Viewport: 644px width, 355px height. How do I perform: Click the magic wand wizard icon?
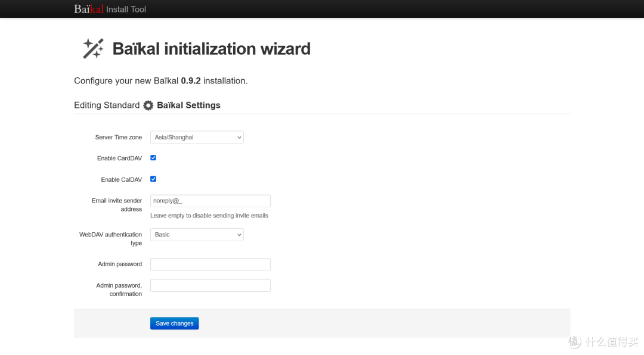[x=93, y=48]
